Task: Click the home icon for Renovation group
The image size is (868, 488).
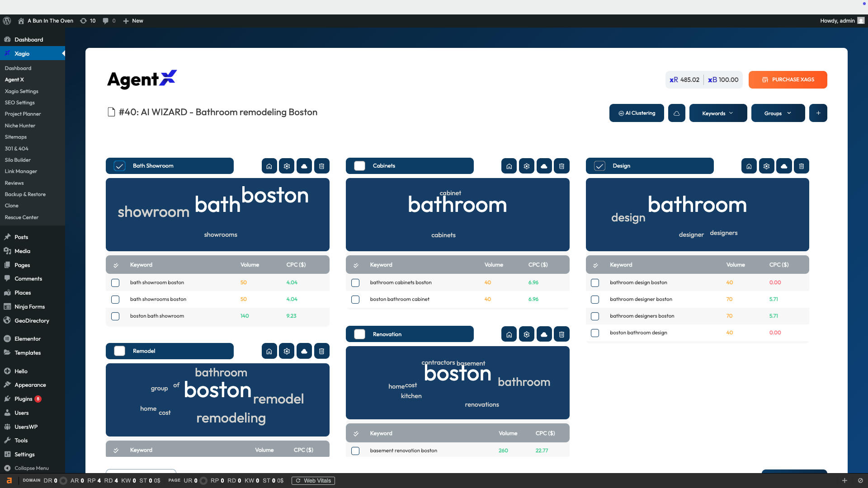Action: (x=509, y=334)
